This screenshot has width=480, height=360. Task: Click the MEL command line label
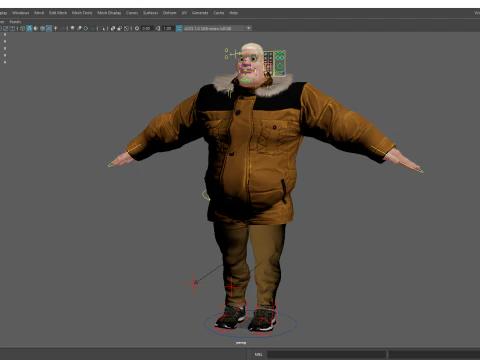click(258, 354)
